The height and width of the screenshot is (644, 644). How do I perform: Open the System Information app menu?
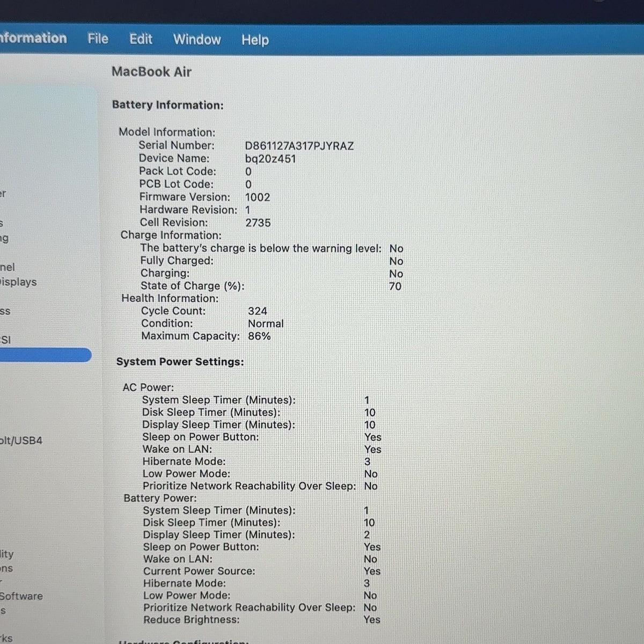33,38
